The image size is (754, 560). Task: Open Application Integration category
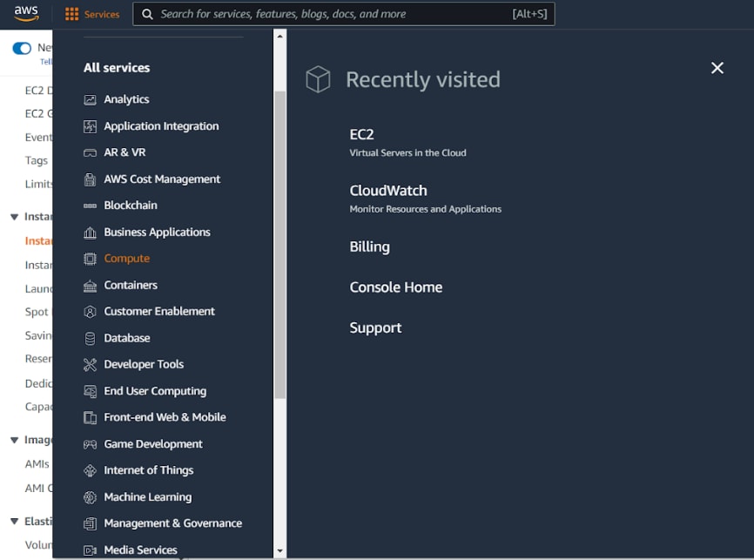[x=161, y=126]
